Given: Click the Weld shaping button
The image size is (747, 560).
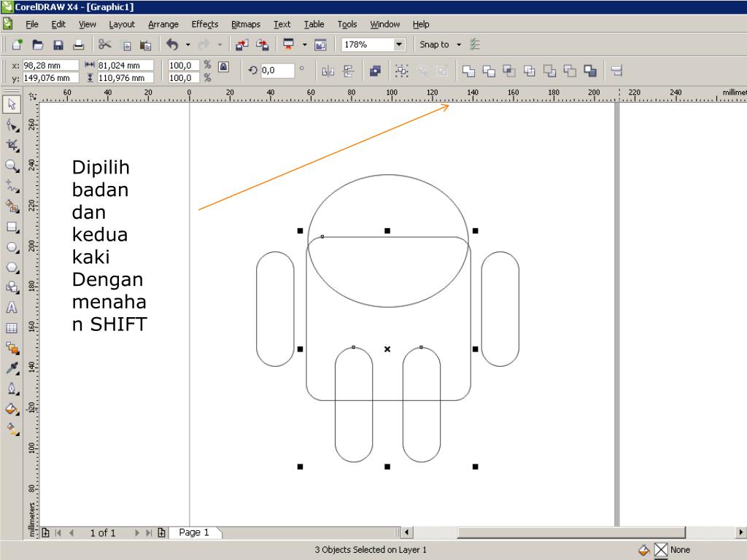Looking at the screenshot, I should pyautogui.click(x=469, y=71).
